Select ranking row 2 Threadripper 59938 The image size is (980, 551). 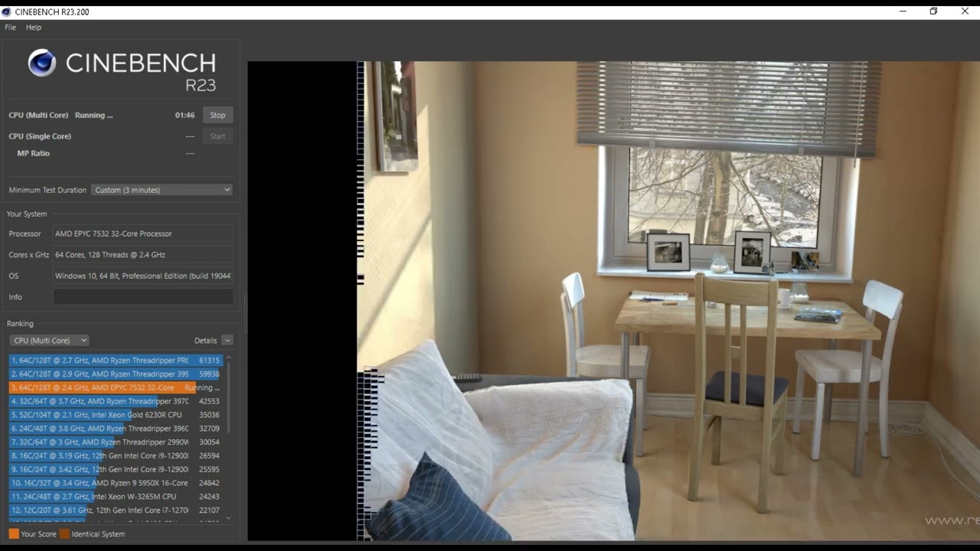pyautogui.click(x=115, y=374)
